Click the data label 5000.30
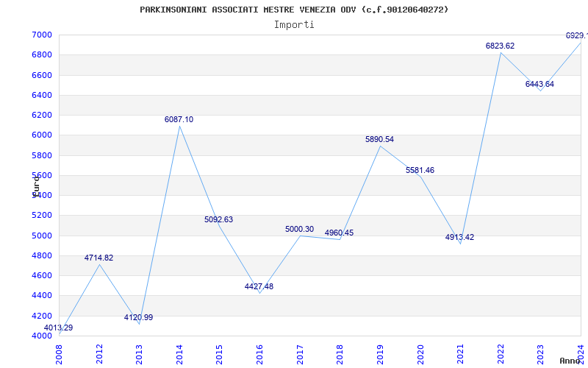588x368 pixels. click(299, 229)
